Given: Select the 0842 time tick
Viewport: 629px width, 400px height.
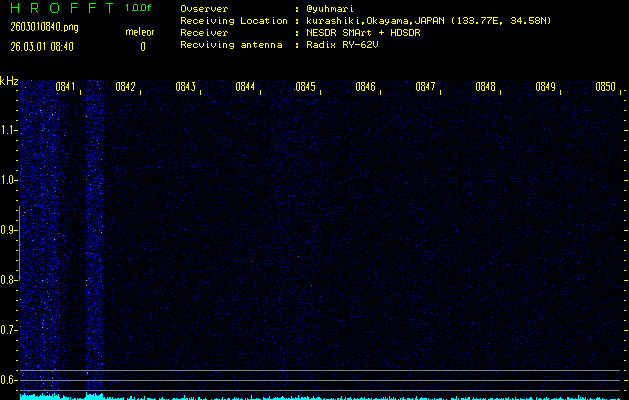Looking at the screenshot, I should click(125, 87).
